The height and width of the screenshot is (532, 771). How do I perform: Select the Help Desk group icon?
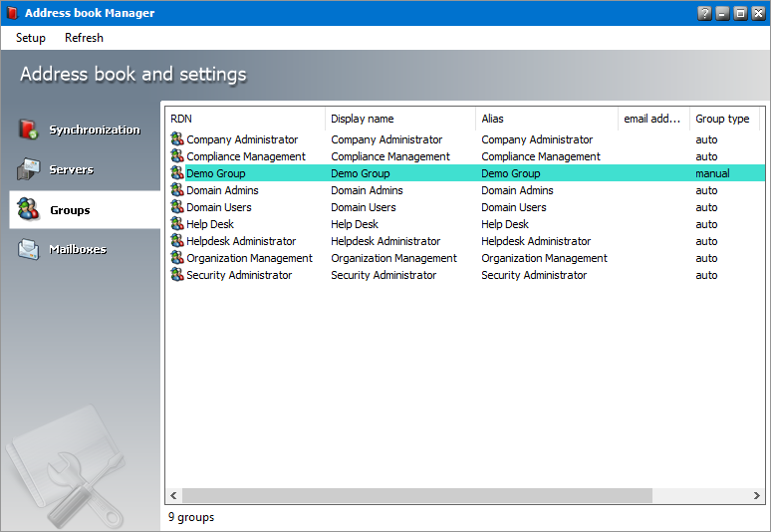click(x=177, y=224)
